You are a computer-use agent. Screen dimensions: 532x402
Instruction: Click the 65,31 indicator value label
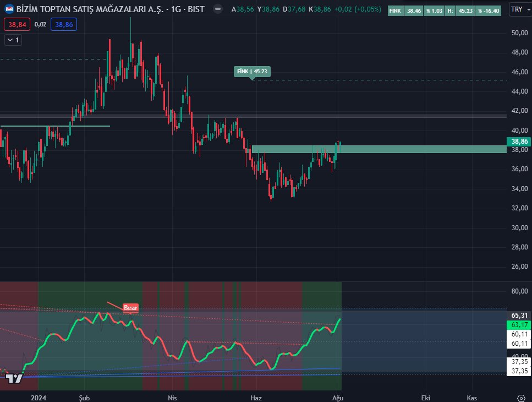(519, 316)
